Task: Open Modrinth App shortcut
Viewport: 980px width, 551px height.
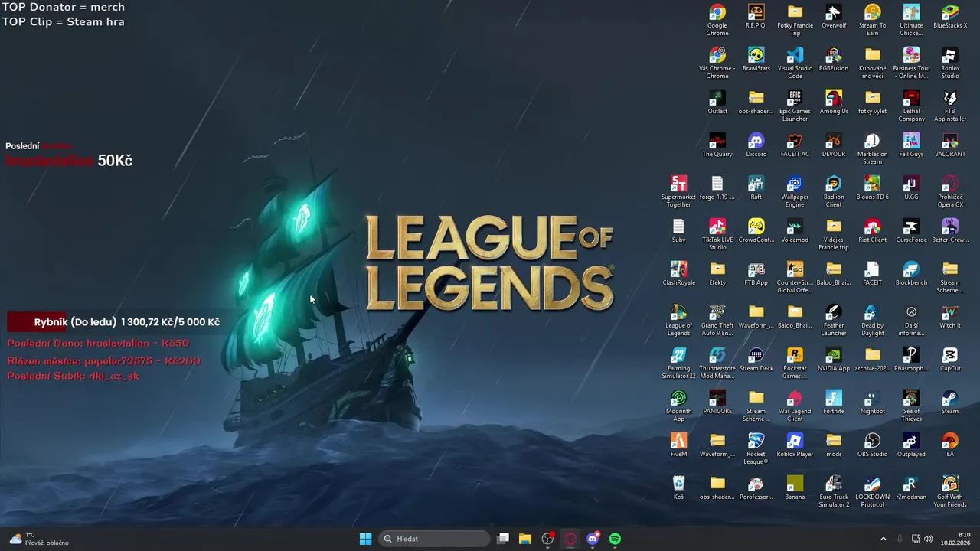Action: coord(678,406)
